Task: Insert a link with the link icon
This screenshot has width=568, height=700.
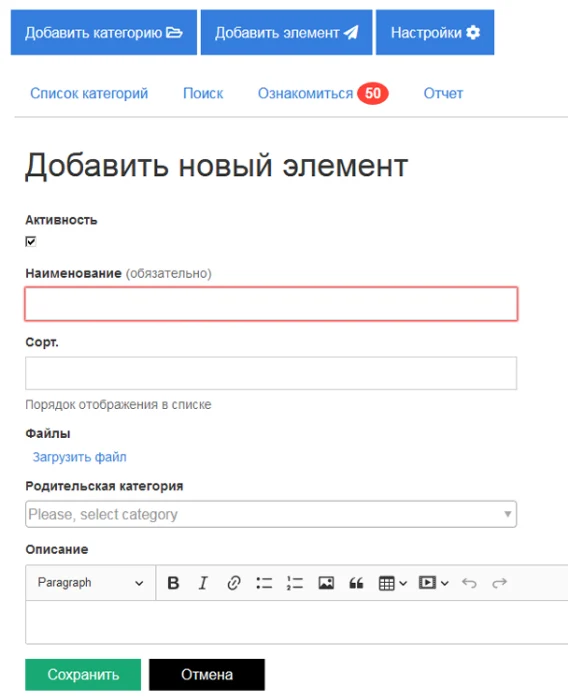Action: coord(234,583)
